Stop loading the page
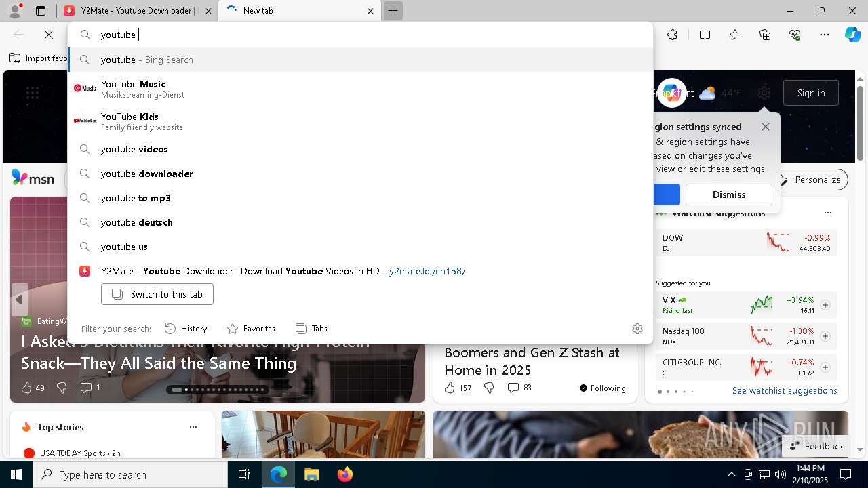The height and width of the screenshot is (488, 868). click(x=49, y=35)
